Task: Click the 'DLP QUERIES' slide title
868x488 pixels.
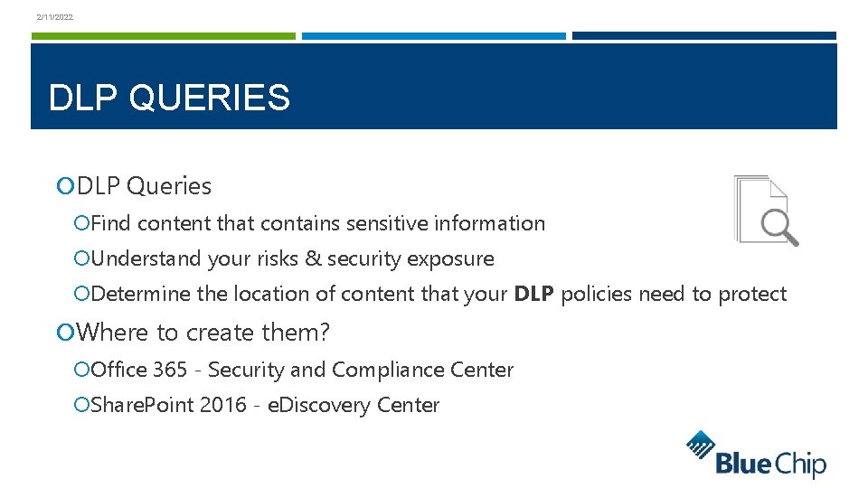Action: (x=169, y=98)
